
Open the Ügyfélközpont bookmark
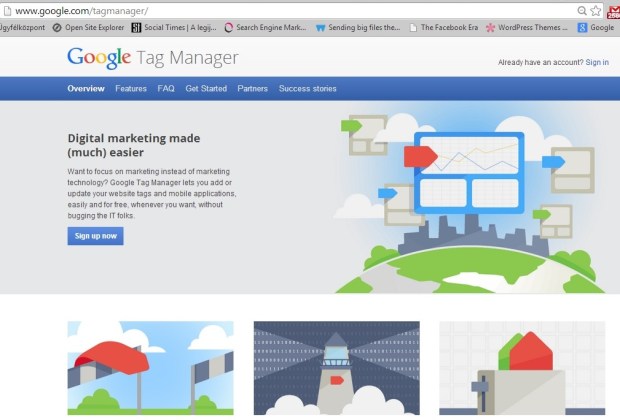[x=22, y=28]
